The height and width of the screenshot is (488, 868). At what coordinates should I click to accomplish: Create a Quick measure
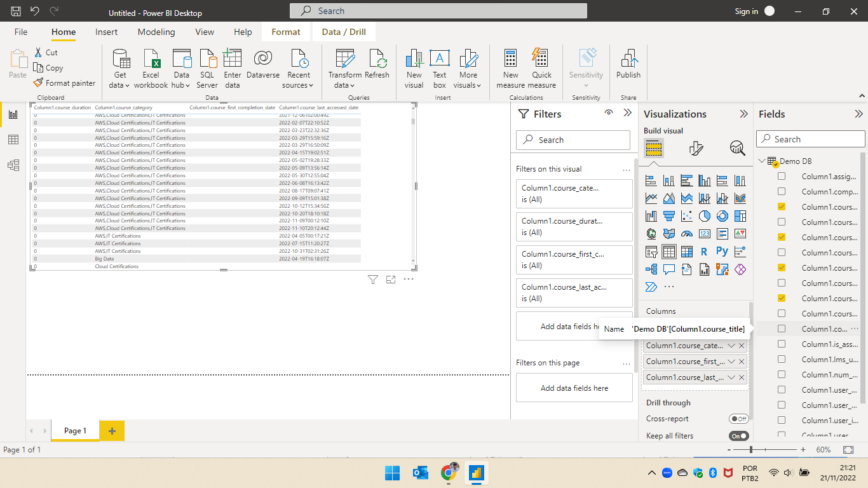[541, 69]
